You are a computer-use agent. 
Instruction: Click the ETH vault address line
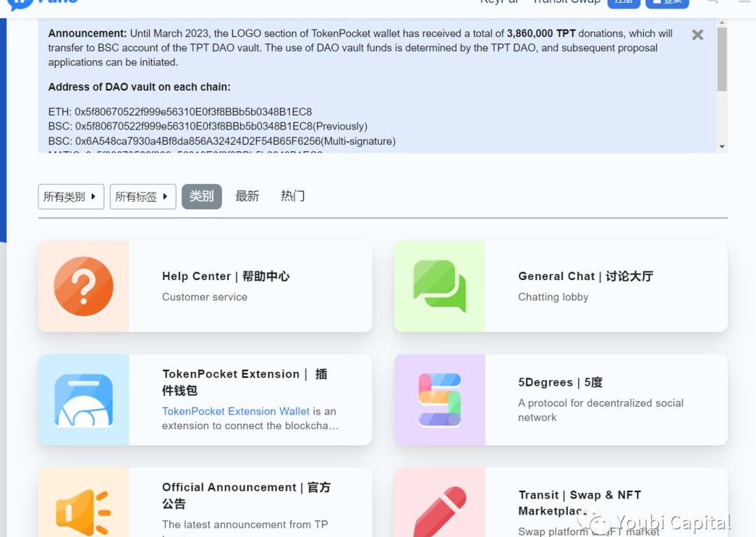[x=180, y=112]
